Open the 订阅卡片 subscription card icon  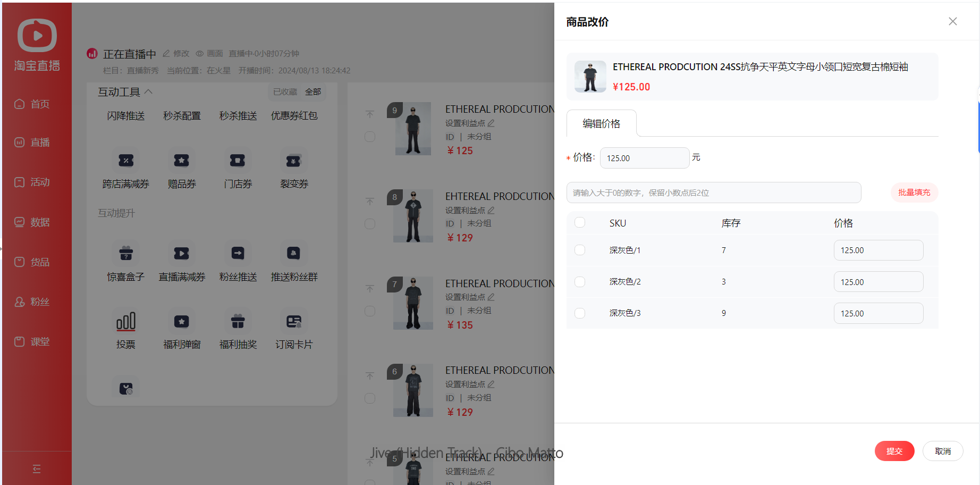pyautogui.click(x=294, y=321)
